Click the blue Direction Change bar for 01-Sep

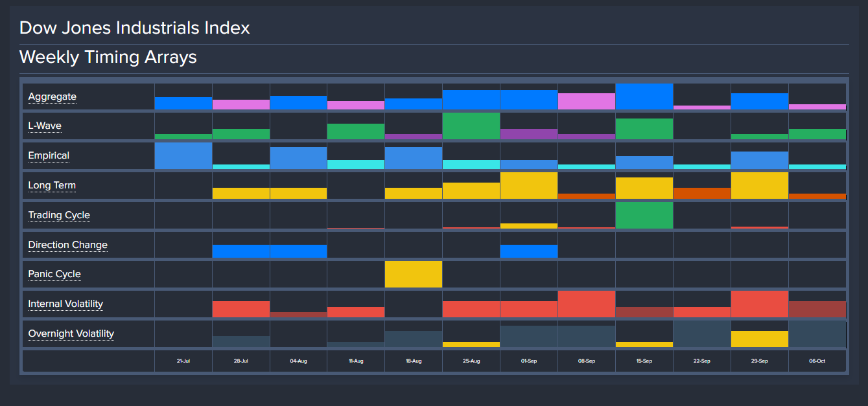click(529, 251)
